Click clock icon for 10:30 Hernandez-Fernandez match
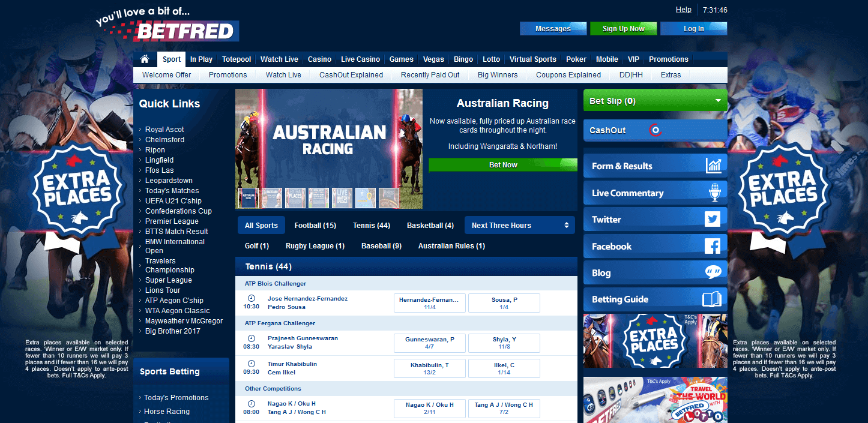This screenshot has height=423, width=868. coord(252,298)
